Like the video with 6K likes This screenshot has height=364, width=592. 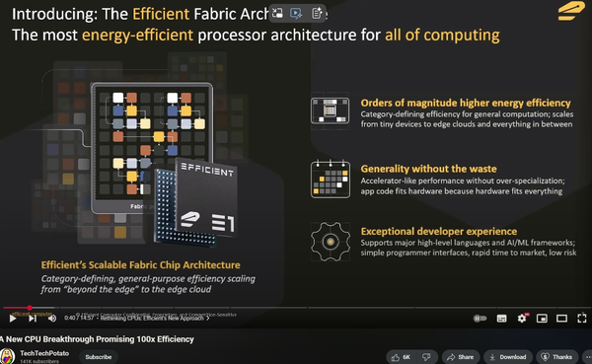[401, 357]
